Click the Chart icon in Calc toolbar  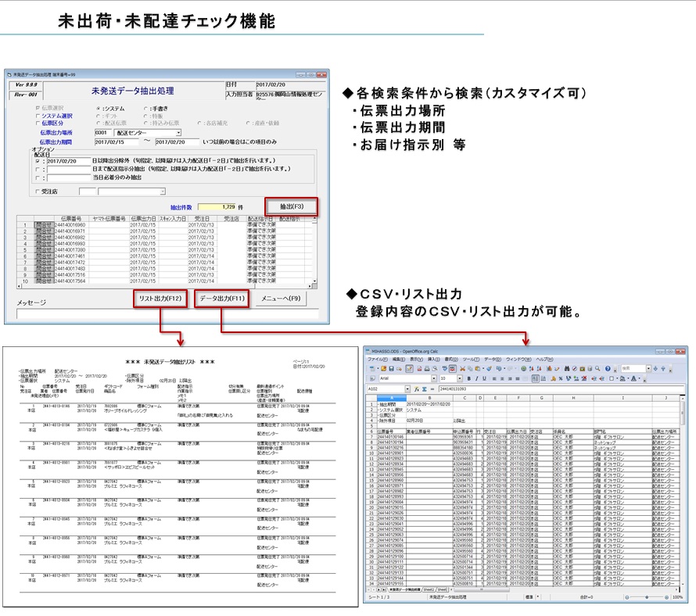[550, 369]
